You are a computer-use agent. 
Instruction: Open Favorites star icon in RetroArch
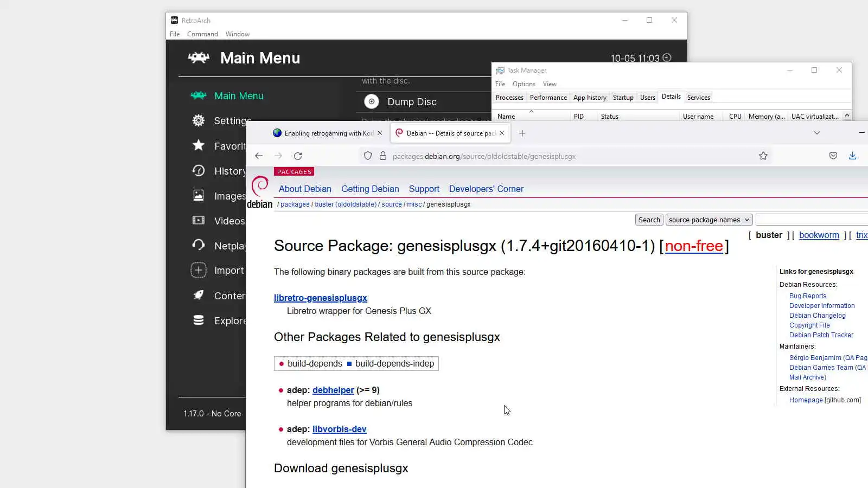coord(199,145)
